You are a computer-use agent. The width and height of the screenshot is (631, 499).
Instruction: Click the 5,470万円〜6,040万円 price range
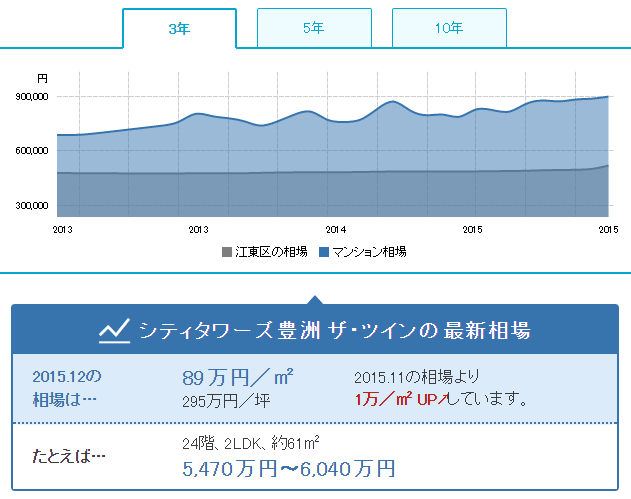coord(289,469)
